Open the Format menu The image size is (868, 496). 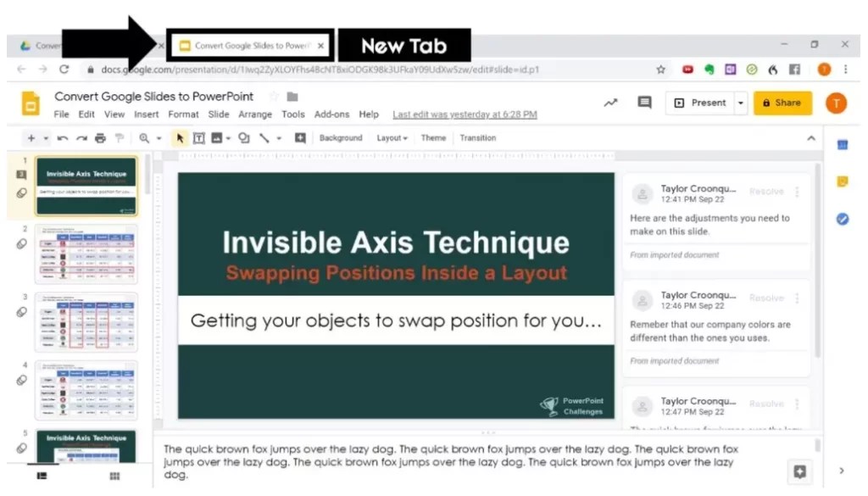tap(183, 114)
